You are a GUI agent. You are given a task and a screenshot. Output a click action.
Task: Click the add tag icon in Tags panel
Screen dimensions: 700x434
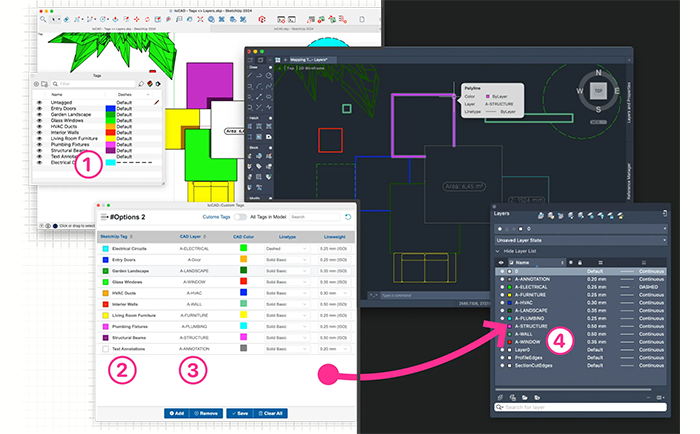point(38,85)
